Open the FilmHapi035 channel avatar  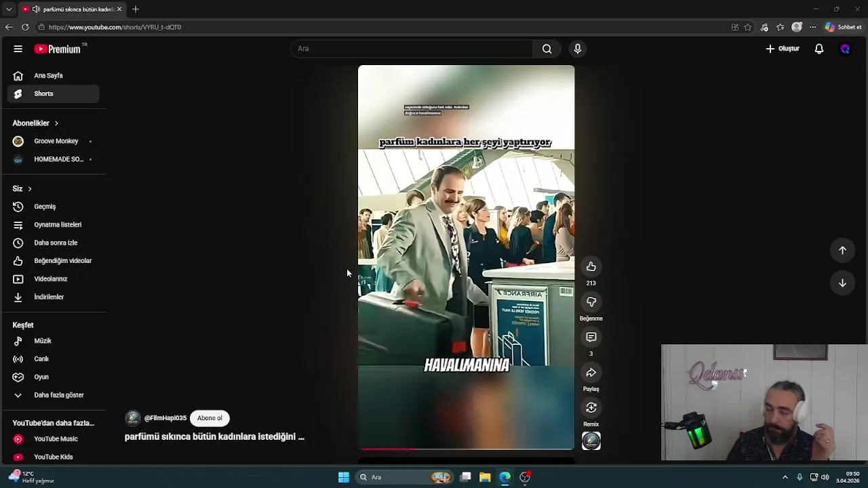pyautogui.click(x=133, y=418)
